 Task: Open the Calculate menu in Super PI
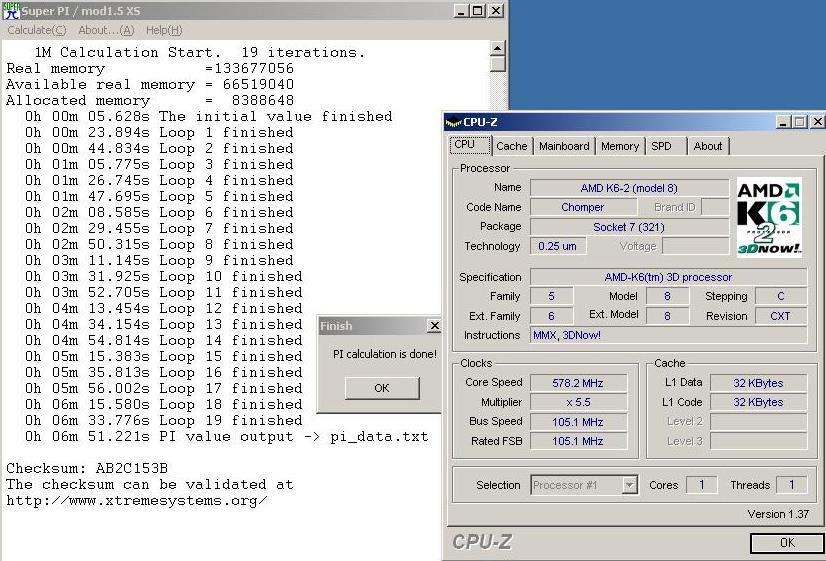click(37, 31)
